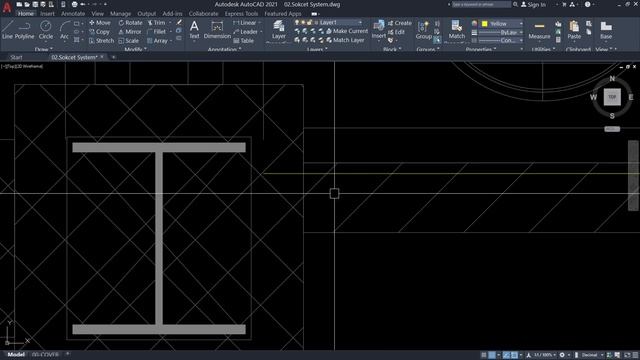Switch to the Model layout tab
This screenshot has height=360, width=640.
coord(16,355)
